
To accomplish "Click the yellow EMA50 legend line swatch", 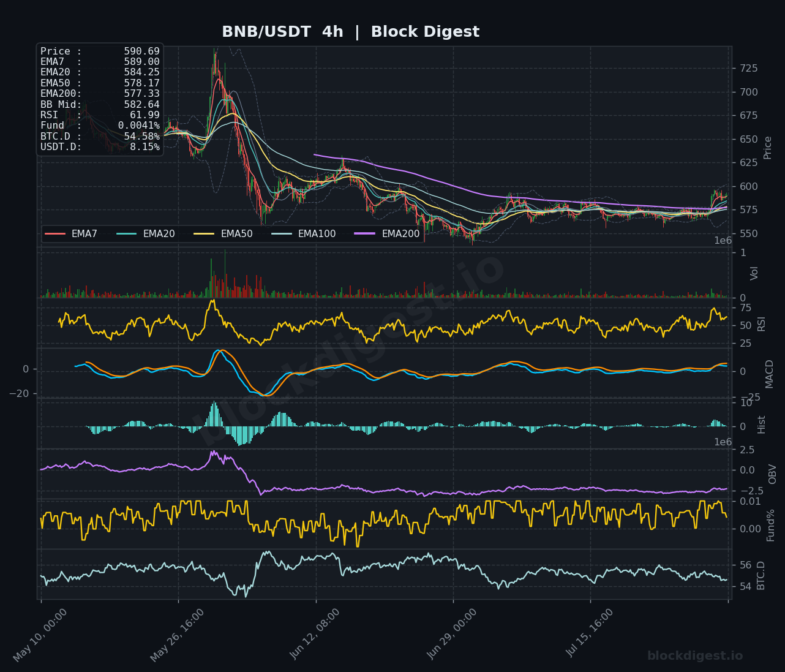I will click(x=204, y=233).
